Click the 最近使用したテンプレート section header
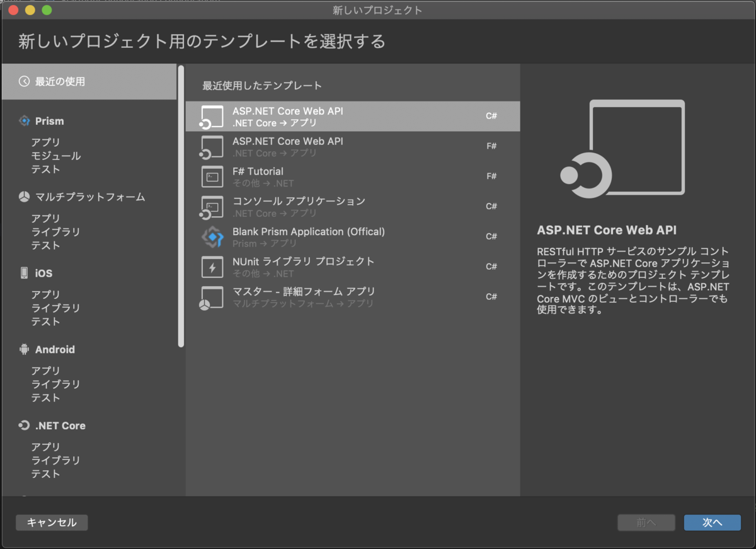 click(262, 85)
